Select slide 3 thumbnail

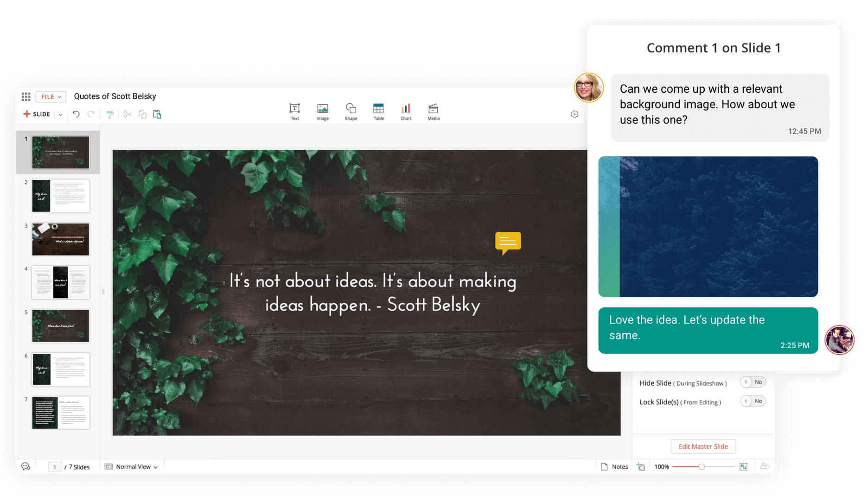tap(60, 239)
